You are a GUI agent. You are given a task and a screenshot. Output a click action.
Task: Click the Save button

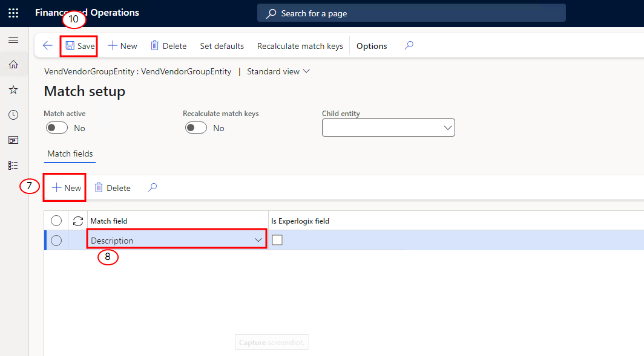(80, 46)
